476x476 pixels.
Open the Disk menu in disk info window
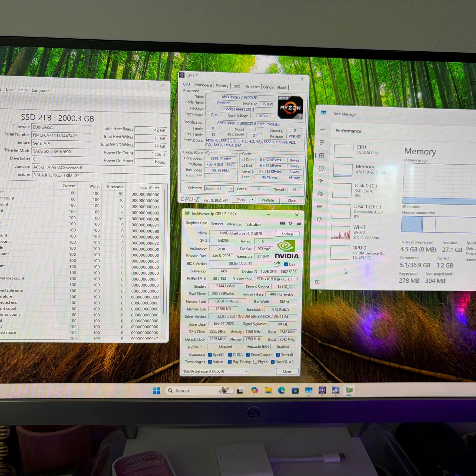click(x=10, y=89)
